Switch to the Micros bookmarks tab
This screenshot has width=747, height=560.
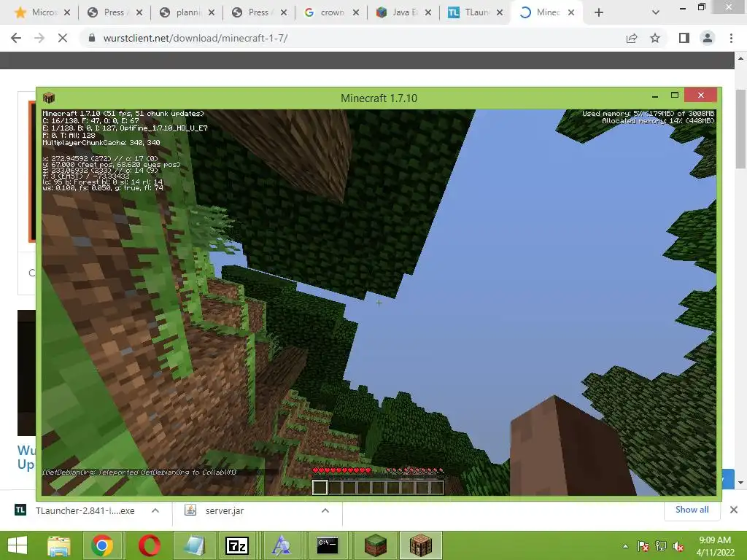tap(36, 12)
